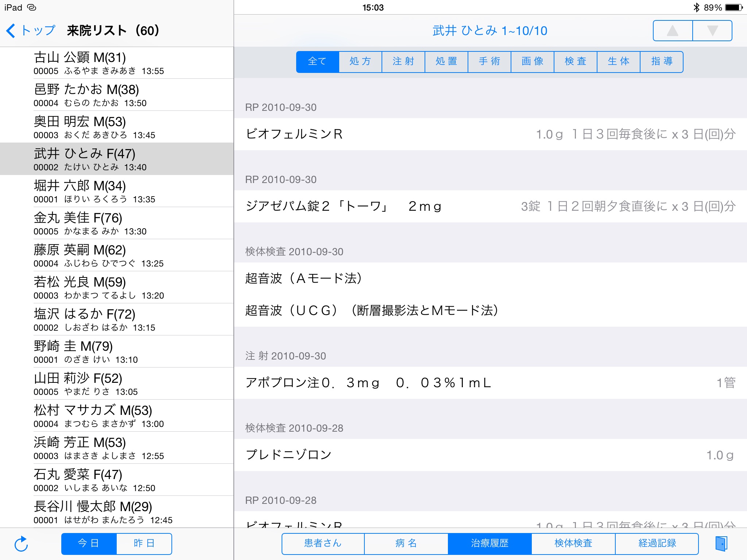This screenshot has width=747, height=560.
Task: Filter history by 注射
Action: (x=403, y=62)
